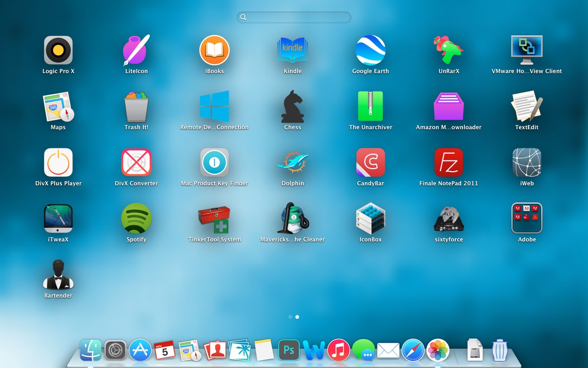The width and height of the screenshot is (588, 368).
Task: Open iTunes music from the Dock
Action: [339, 351]
